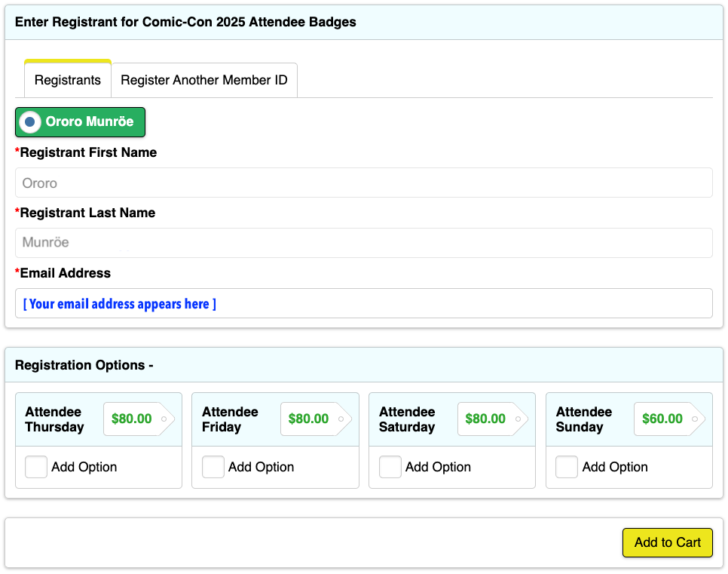Click the Add to Cart button
The height and width of the screenshot is (574, 728).
click(x=667, y=542)
